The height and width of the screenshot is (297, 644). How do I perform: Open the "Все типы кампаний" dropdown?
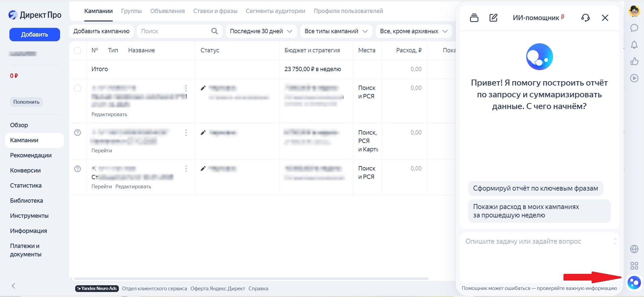pyautogui.click(x=336, y=31)
